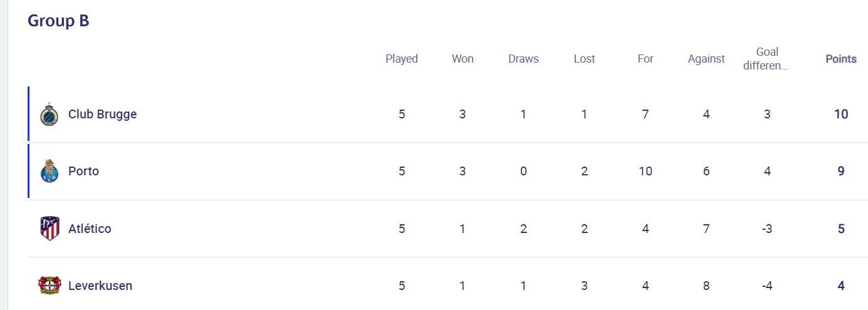Click the Group B heading

point(58,21)
